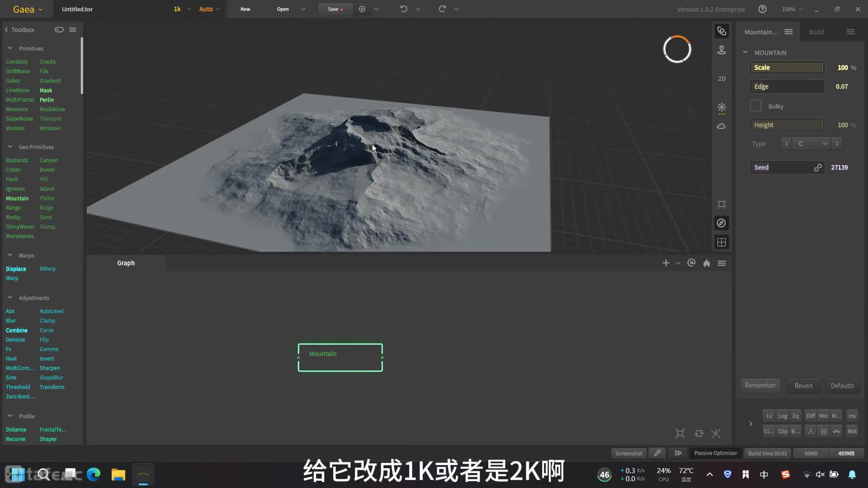This screenshot has width=868, height=488.
Task: Click the undo arrow icon
Action: point(404,9)
